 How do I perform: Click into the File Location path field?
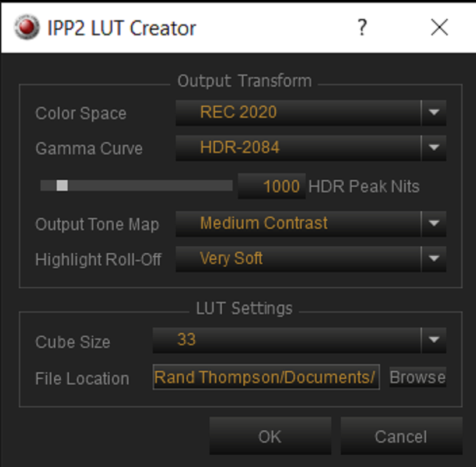266,377
